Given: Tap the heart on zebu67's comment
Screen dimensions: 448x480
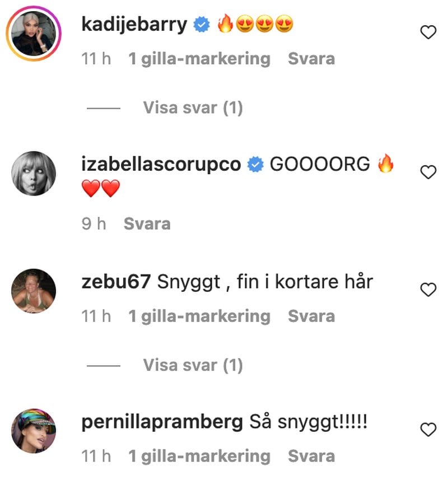Looking at the screenshot, I should point(428,290).
